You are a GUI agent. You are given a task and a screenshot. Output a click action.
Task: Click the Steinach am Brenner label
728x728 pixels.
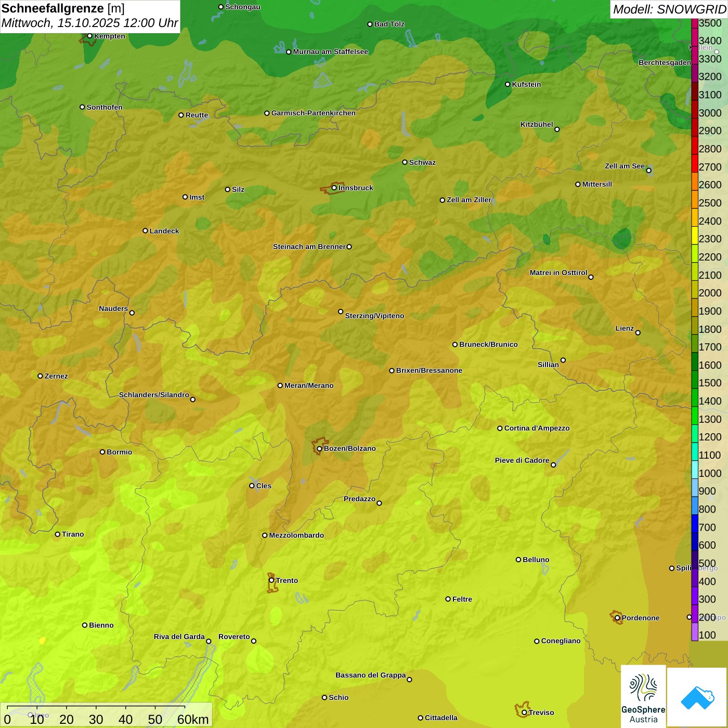tap(309, 246)
